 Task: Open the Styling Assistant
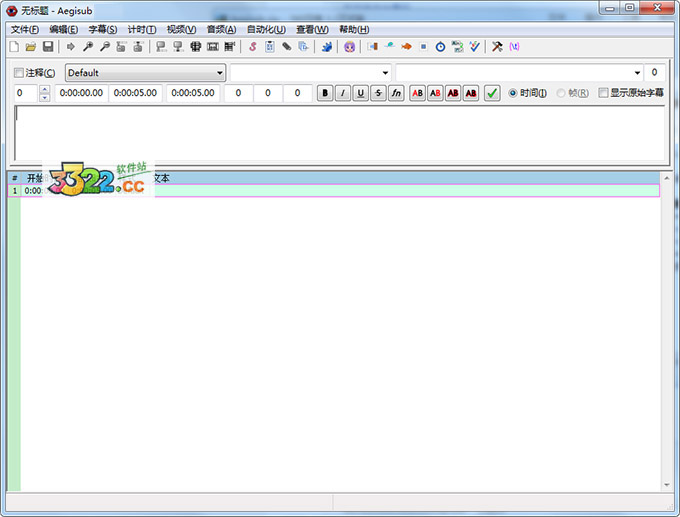click(x=389, y=46)
